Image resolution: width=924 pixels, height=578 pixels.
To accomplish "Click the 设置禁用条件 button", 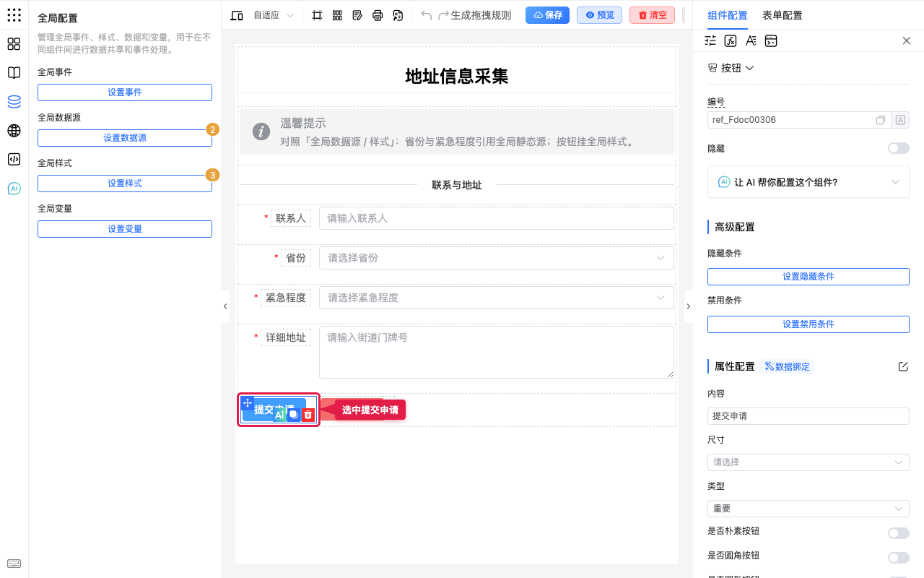I will [x=808, y=324].
